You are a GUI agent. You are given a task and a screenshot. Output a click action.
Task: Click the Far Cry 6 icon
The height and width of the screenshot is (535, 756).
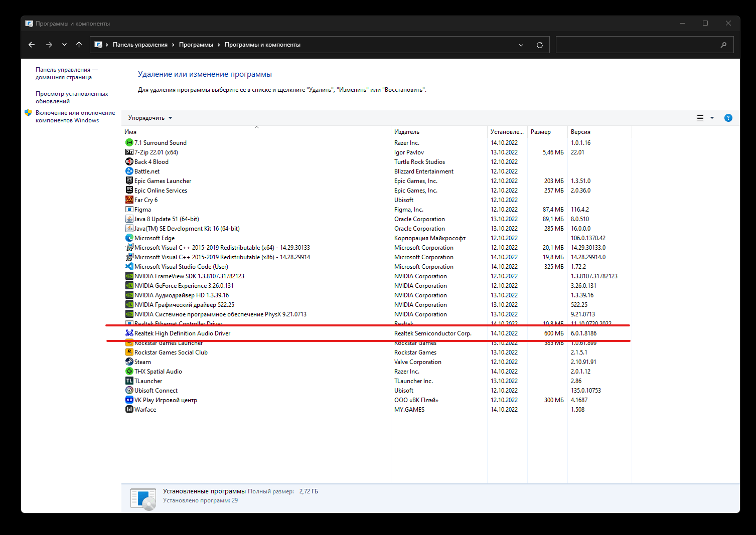pyautogui.click(x=129, y=200)
